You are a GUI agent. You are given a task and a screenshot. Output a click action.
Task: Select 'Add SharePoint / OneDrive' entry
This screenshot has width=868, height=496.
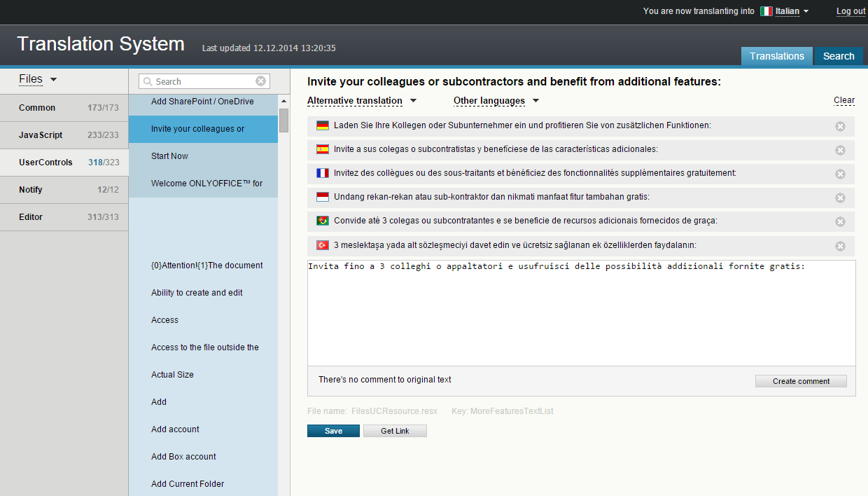coord(203,102)
